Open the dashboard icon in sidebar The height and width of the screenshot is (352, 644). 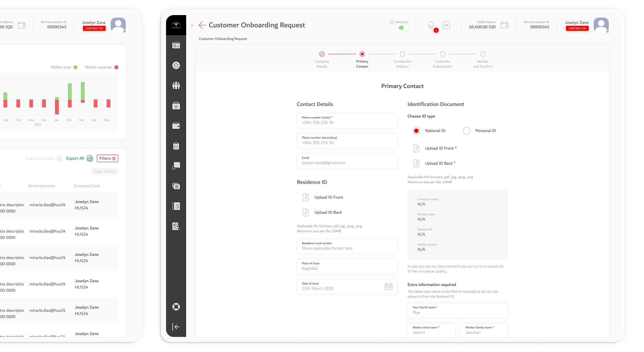[176, 46]
